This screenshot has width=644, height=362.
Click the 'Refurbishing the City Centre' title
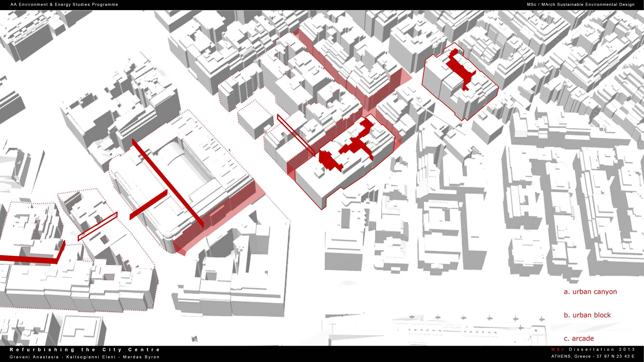coord(85,350)
